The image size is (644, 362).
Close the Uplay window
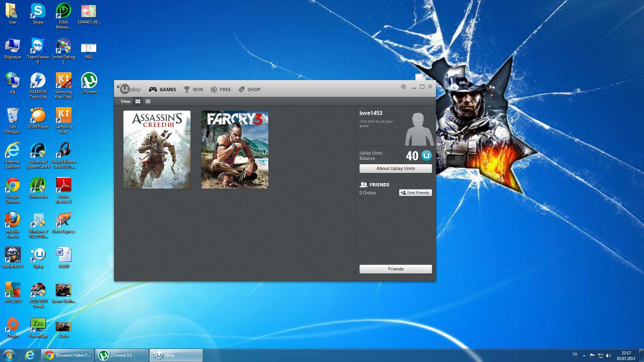(430, 87)
